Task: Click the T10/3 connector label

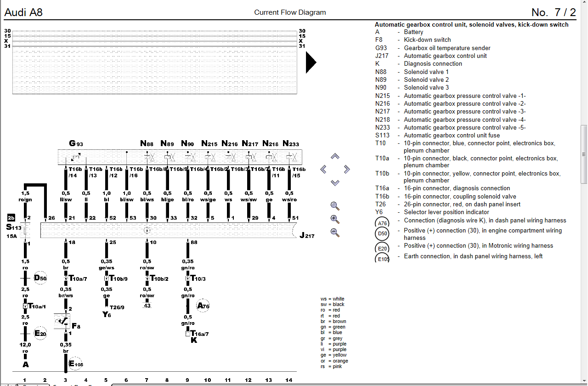Action: pyautogui.click(x=198, y=278)
